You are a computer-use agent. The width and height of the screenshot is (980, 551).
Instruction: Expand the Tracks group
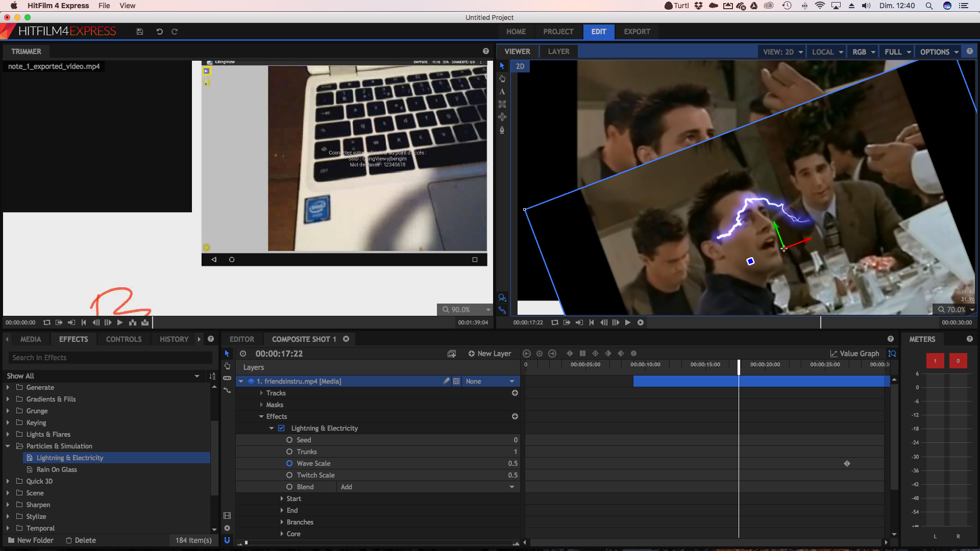(x=261, y=393)
